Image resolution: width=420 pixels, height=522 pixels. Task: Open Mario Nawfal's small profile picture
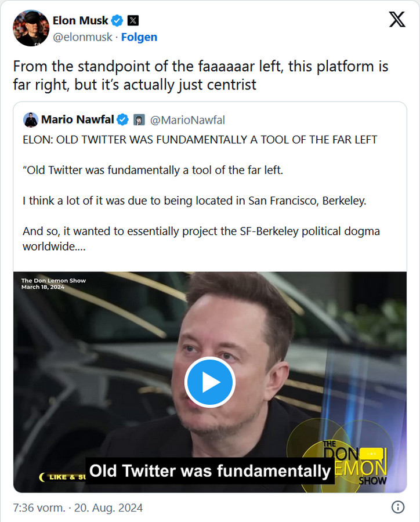tap(31, 120)
